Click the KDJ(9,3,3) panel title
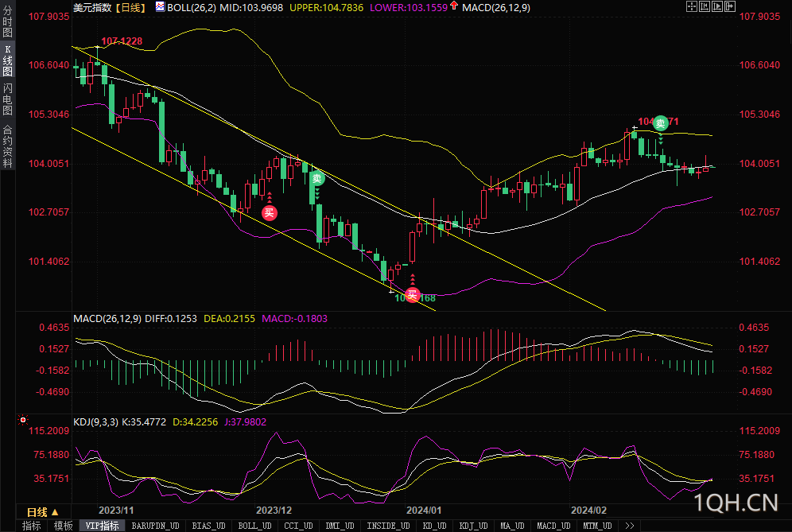The height and width of the screenshot is (532, 792). coord(96,421)
